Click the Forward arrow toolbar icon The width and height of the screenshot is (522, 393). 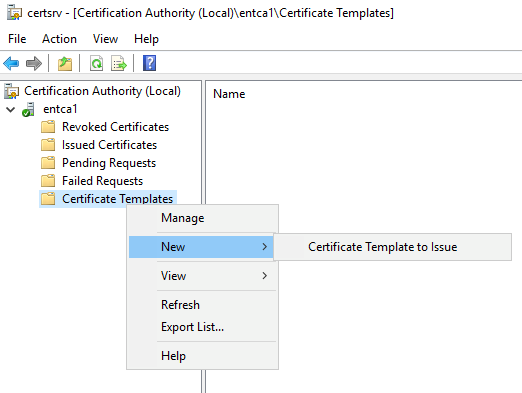34,63
